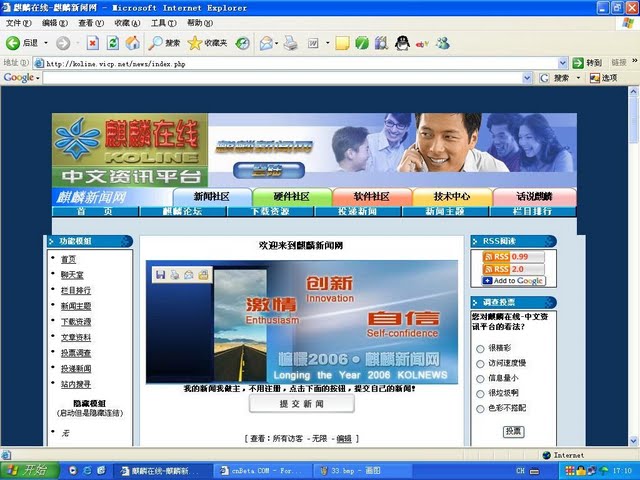Click the RSS 2.0 feed badge

[513, 269]
